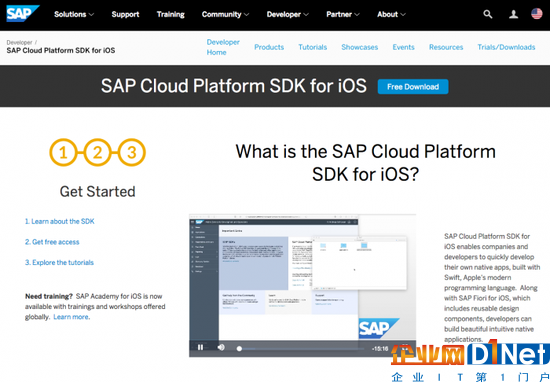Click the video progress slider handle
Screen dimensions: 550x382
(x=239, y=349)
